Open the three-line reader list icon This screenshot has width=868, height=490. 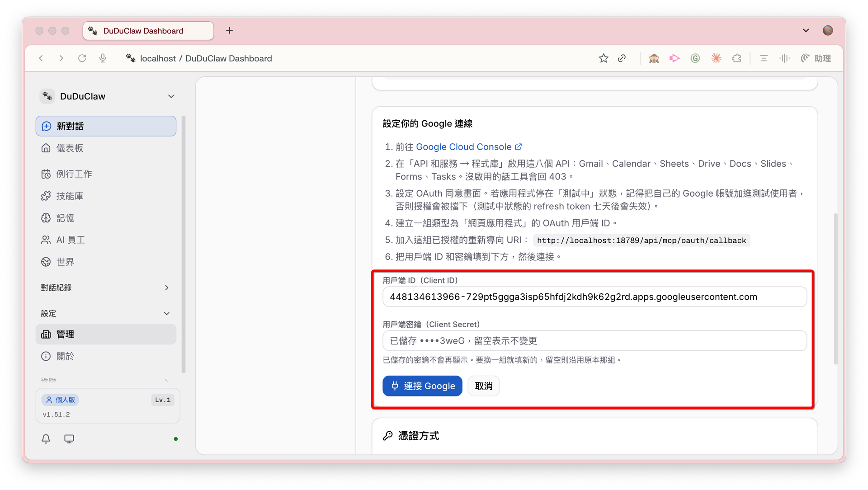[764, 58]
